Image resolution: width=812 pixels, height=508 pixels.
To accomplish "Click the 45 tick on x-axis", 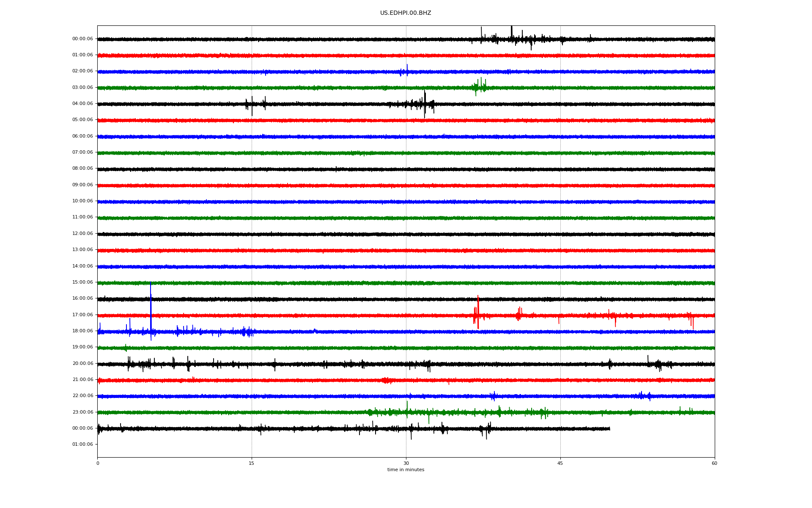I will 560,463.
